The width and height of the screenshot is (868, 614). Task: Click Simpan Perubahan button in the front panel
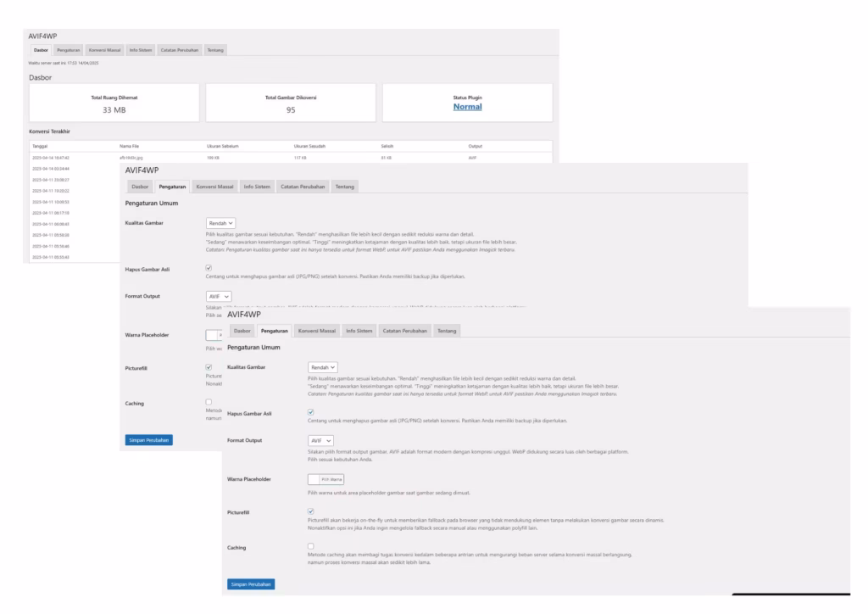coord(251,584)
